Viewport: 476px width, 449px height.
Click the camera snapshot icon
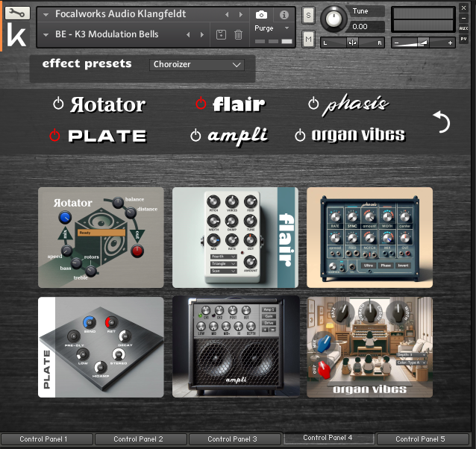click(x=261, y=15)
